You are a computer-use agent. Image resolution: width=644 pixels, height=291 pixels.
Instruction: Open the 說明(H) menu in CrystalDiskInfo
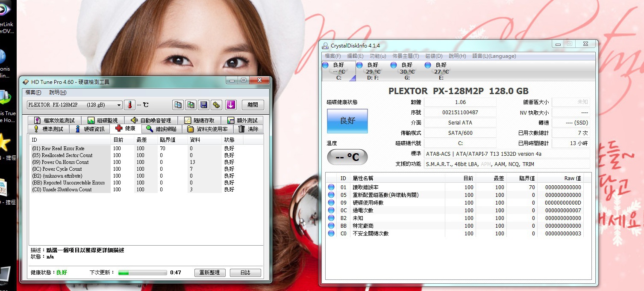point(457,56)
